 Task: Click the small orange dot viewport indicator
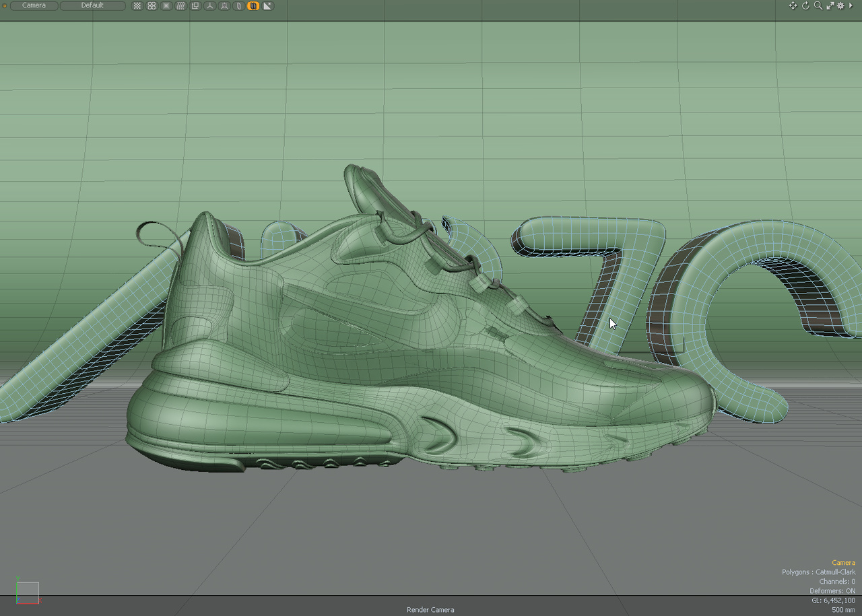[5, 5]
